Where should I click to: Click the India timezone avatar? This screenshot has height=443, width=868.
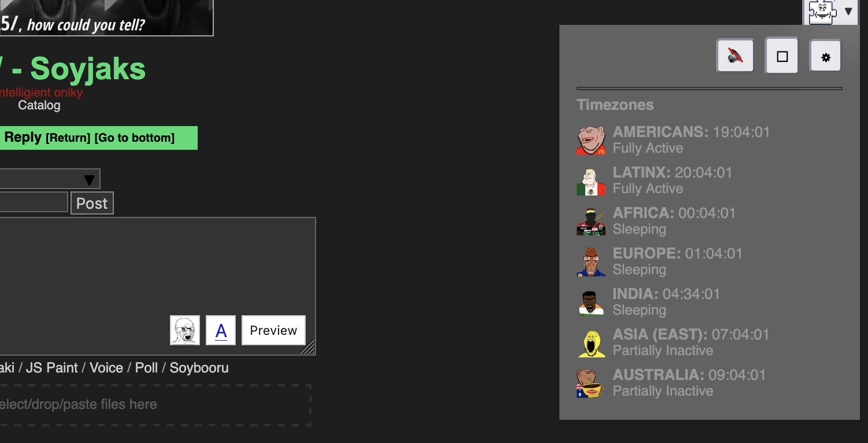(591, 302)
